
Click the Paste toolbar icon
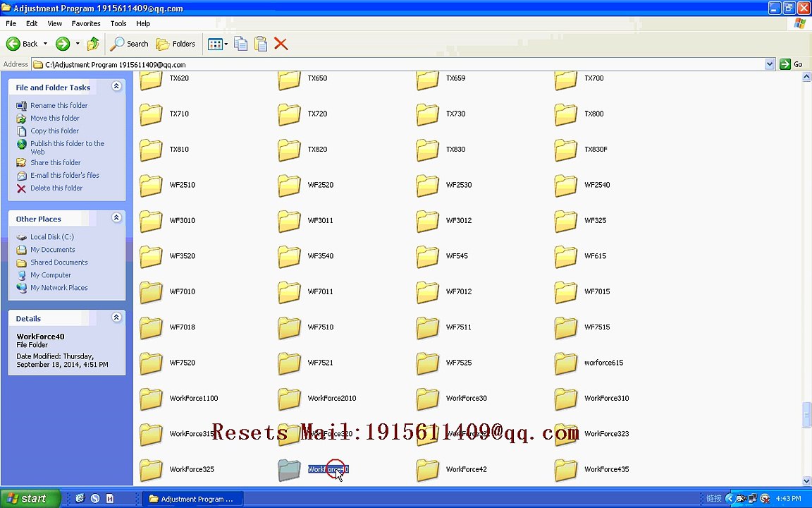[261, 44]
